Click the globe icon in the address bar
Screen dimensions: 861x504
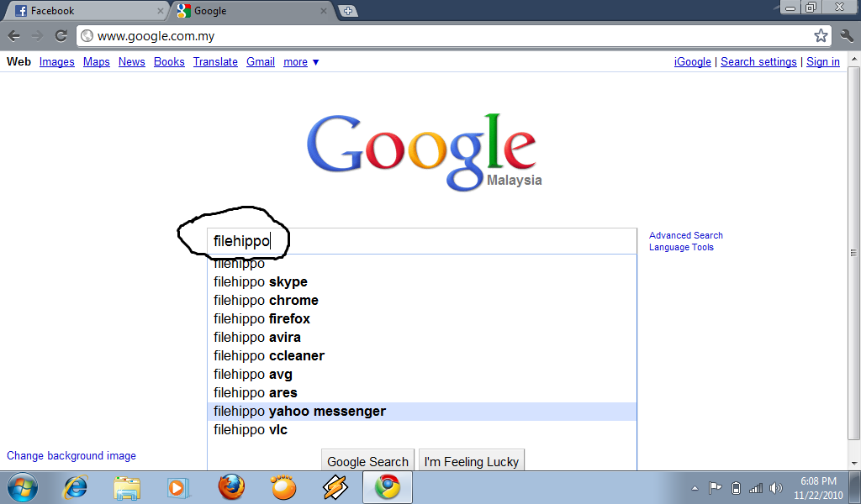tap(87, 36)
